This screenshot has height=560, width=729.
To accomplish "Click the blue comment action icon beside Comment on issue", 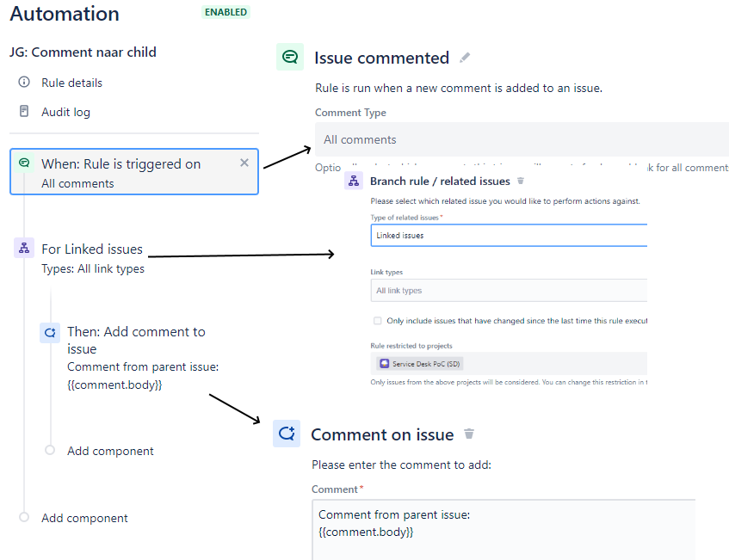I will point(287,434).
